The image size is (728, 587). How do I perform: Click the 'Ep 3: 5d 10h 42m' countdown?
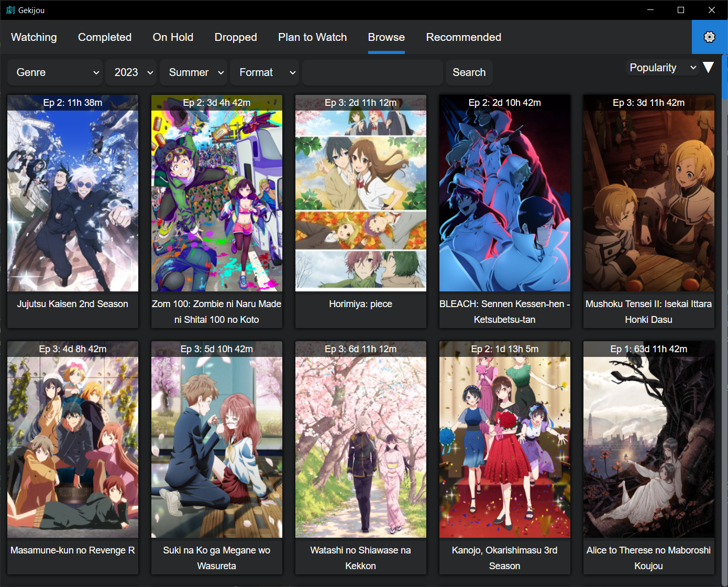tap(217, 349)
